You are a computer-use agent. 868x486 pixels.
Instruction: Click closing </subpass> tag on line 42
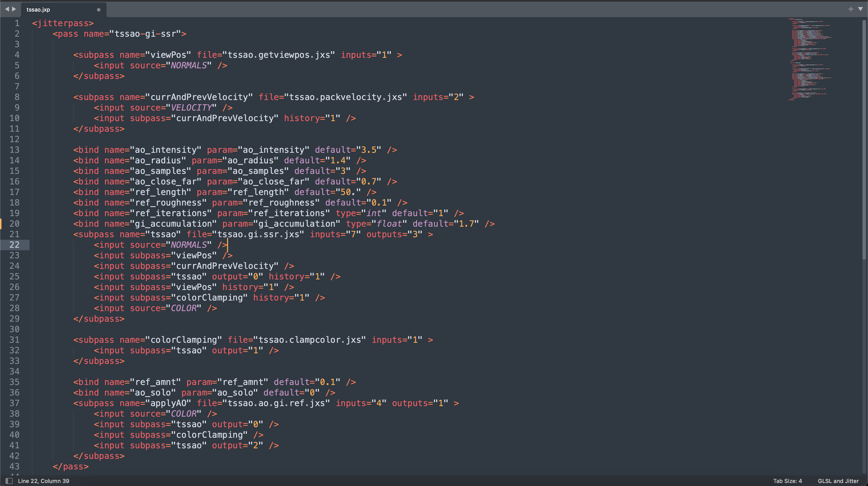pyautogui.click(x=99, y=456)
